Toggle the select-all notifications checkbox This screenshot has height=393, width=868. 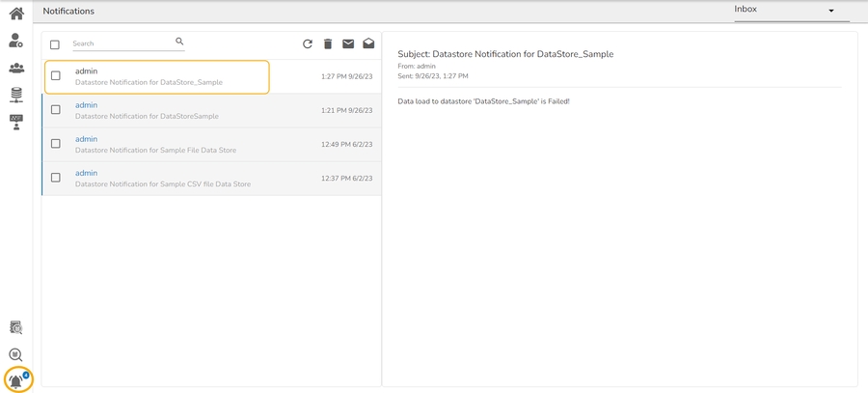(55, 44)
